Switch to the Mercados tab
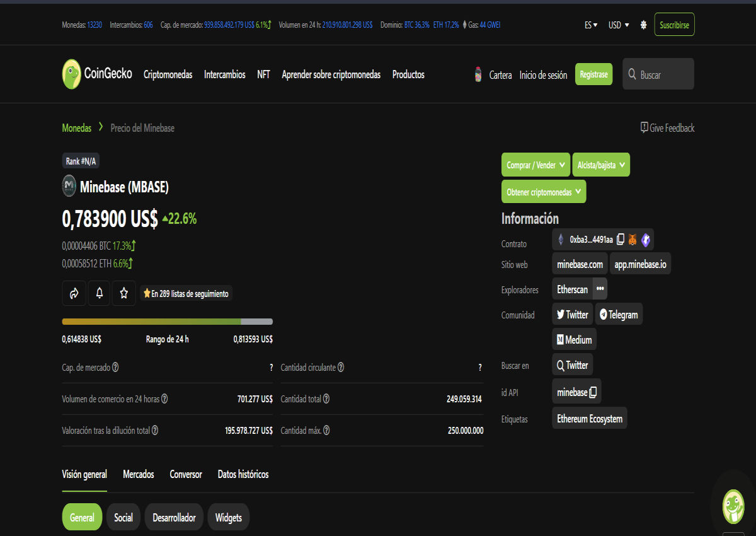Screen dimensions: 756x536 click(139, 474)
